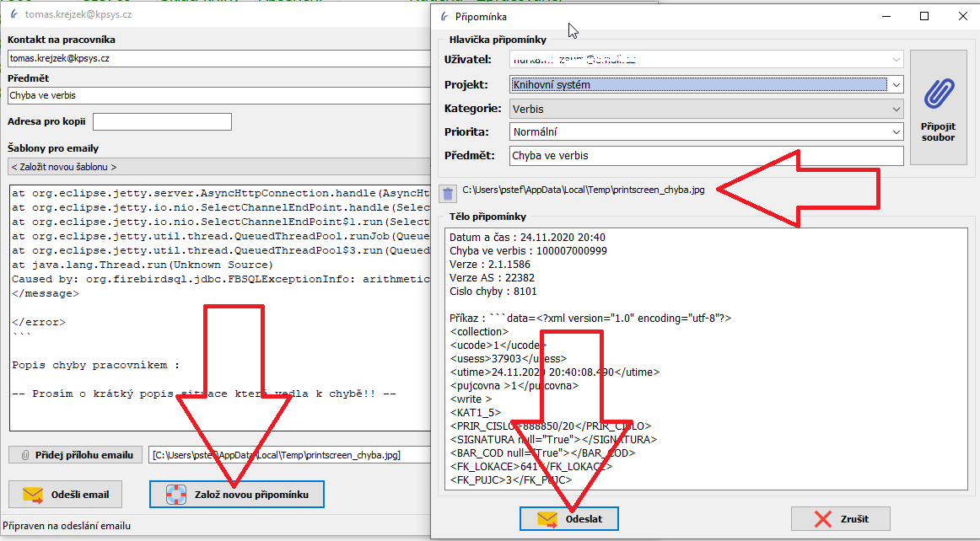This screenshot has height=541, width=980.
Task: Click the Připomínka window title icon
Action: [x=444, y=17]
